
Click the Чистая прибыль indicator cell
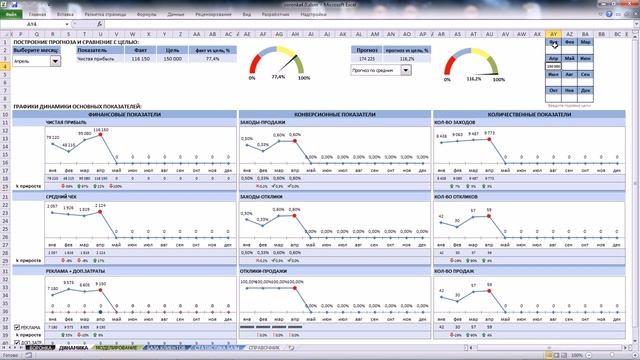click(x=100, y=59)
